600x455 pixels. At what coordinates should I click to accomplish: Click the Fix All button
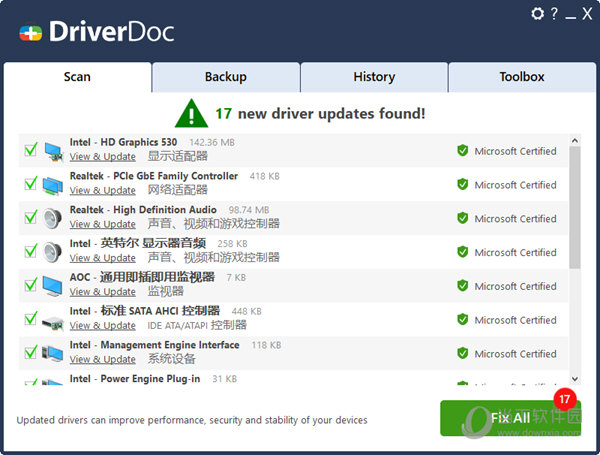510,418
